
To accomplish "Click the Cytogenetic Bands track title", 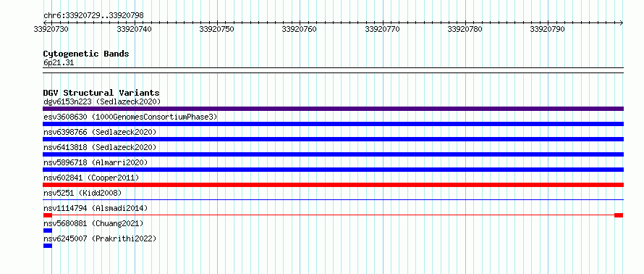I will (x=86, y=54).
